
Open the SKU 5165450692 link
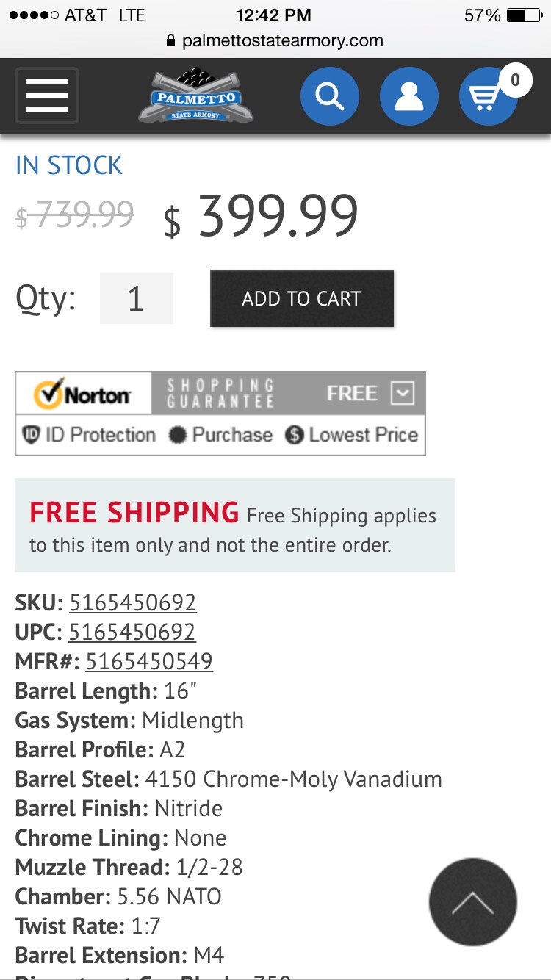point(132,602)
